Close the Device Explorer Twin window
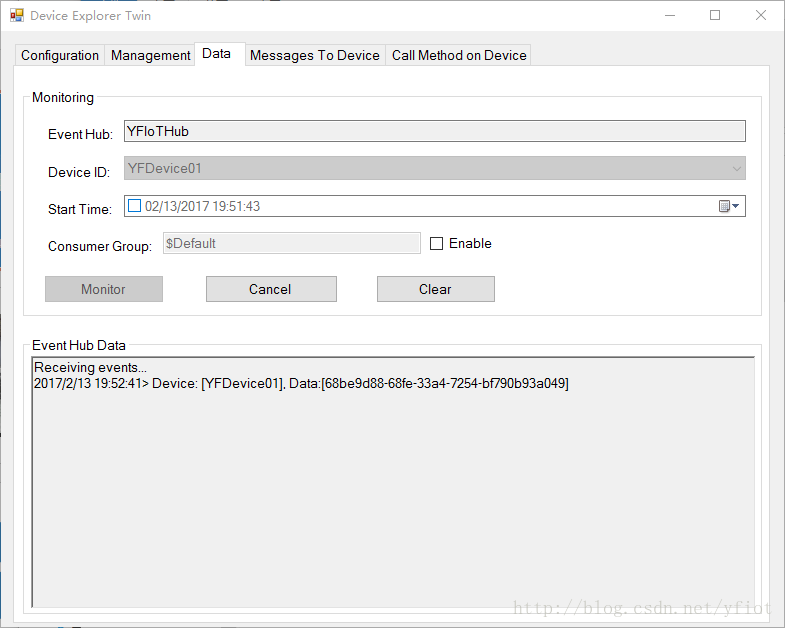Viewport: 785px width, 628px height. (760, 16)
